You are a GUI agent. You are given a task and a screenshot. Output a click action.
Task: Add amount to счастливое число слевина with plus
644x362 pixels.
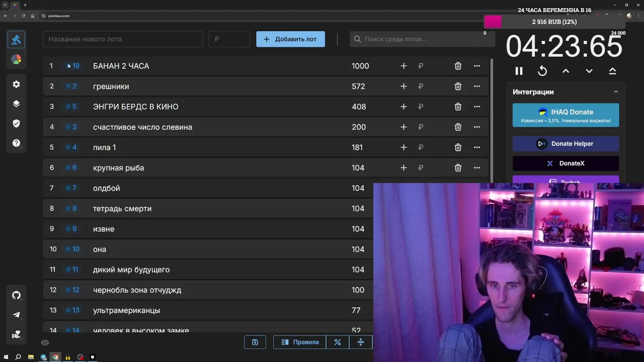click(404, 127)
